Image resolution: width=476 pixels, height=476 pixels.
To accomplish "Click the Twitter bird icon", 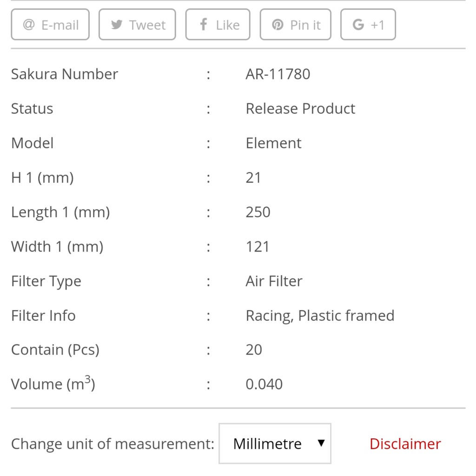I will pyautogui.click(x=117, y=25).
